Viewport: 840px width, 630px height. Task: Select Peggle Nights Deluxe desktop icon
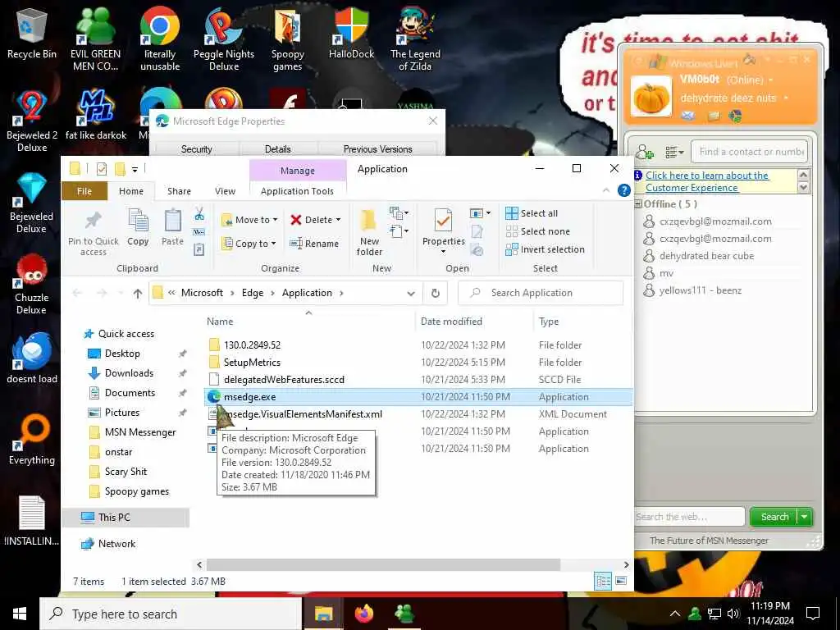(x=224, y=39)
